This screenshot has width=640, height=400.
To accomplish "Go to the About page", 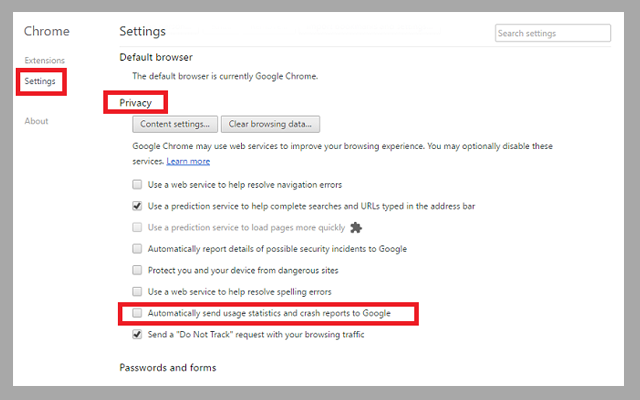I will pyautogui.click(x=36, y=121).
